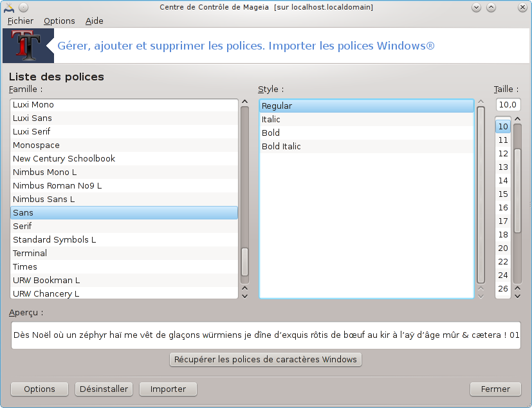Pick font size 26
Viewport: 532px width, 408px height.
pos(503,289)
